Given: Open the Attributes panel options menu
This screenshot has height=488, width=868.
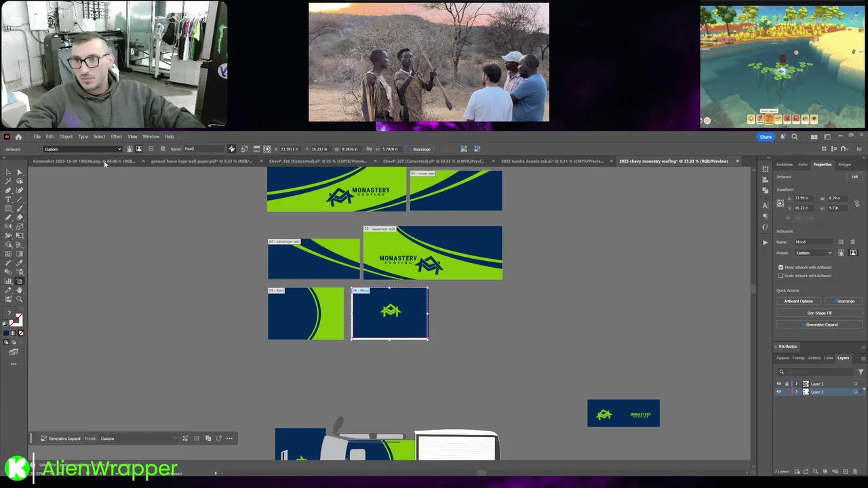Looking at the screenshot, I should pos(863,346).
